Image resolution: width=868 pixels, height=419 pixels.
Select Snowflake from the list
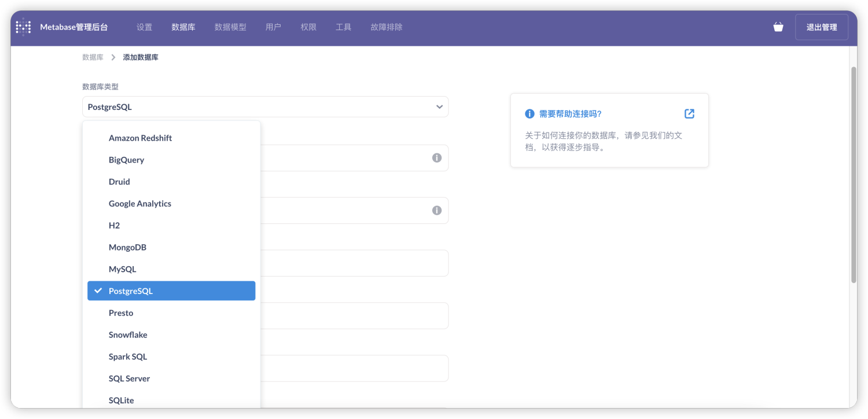tap(171, 335)
